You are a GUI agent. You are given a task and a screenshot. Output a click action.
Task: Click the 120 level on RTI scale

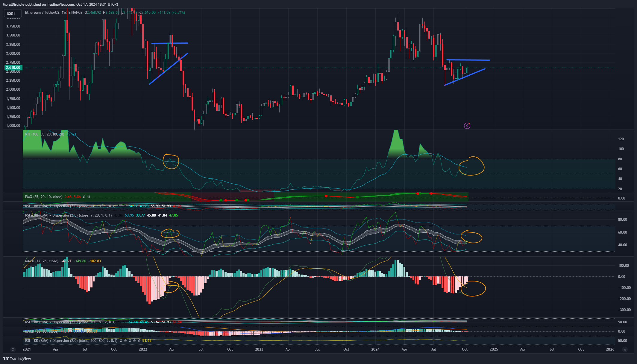coord(621,139)
